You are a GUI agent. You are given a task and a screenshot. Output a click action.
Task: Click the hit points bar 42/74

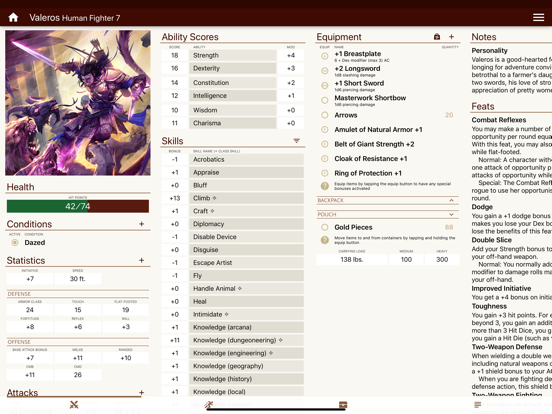(x=78, y=206)
